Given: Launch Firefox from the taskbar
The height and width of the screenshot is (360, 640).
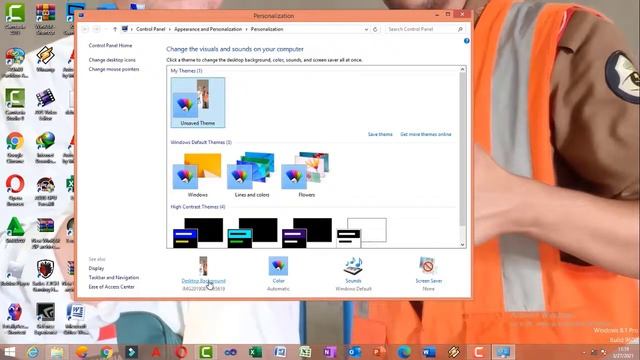Looking at the screenshot, I should 82,352.
